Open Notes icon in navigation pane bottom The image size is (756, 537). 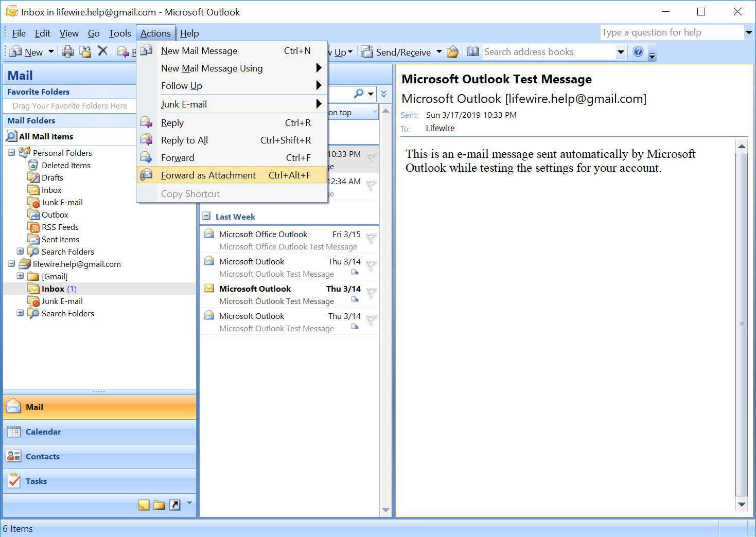click(x=144, y=505)
